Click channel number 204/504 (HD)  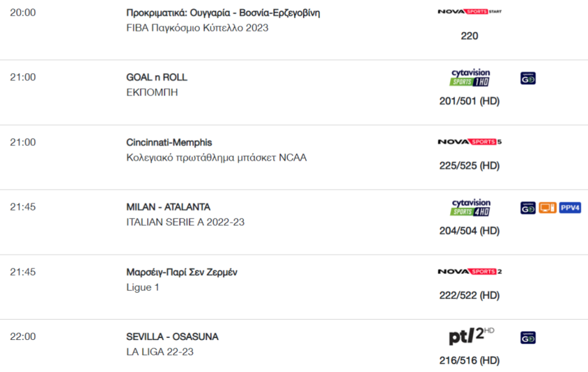pos(470,231)
